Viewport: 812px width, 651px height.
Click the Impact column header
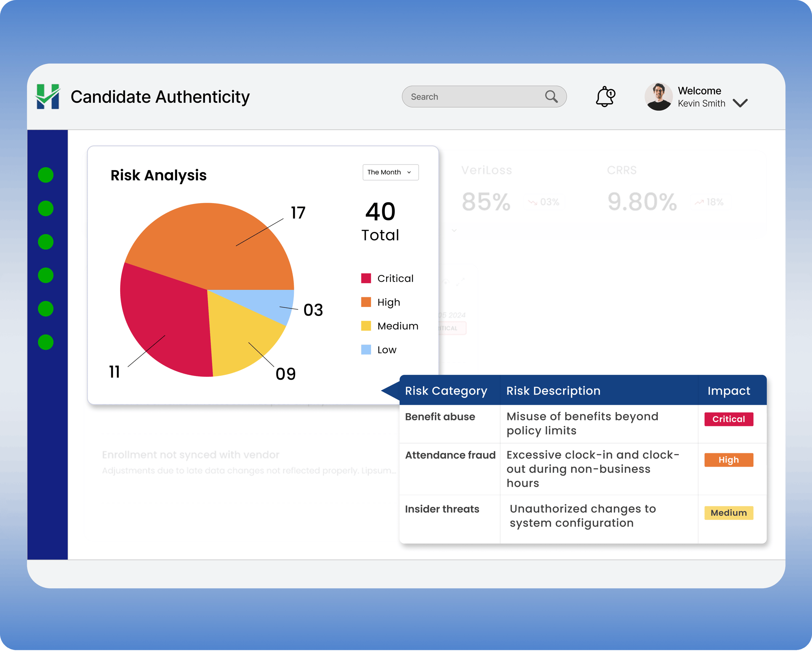pos(728,391)
